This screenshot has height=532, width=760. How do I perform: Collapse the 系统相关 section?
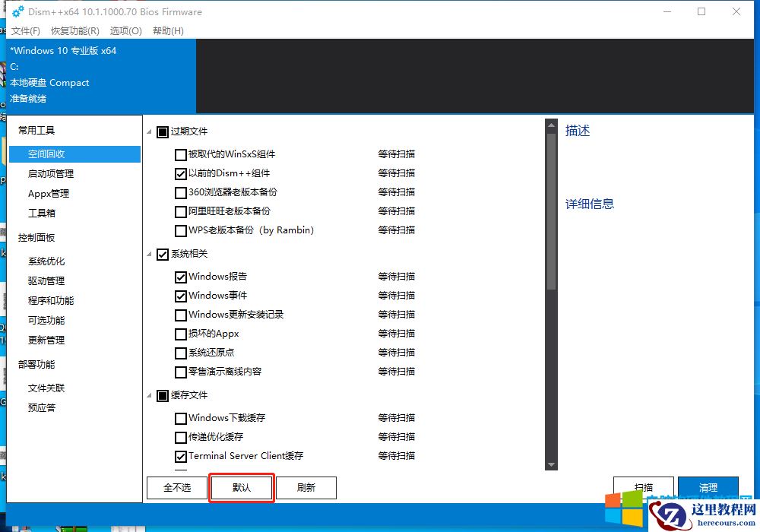[149, 254]
